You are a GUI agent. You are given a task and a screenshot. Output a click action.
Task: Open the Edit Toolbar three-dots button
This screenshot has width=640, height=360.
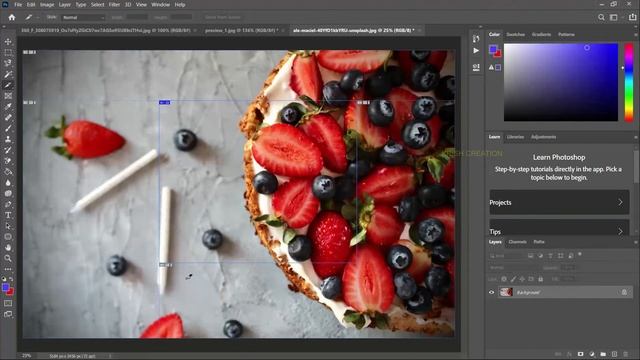tap(8, 269)
